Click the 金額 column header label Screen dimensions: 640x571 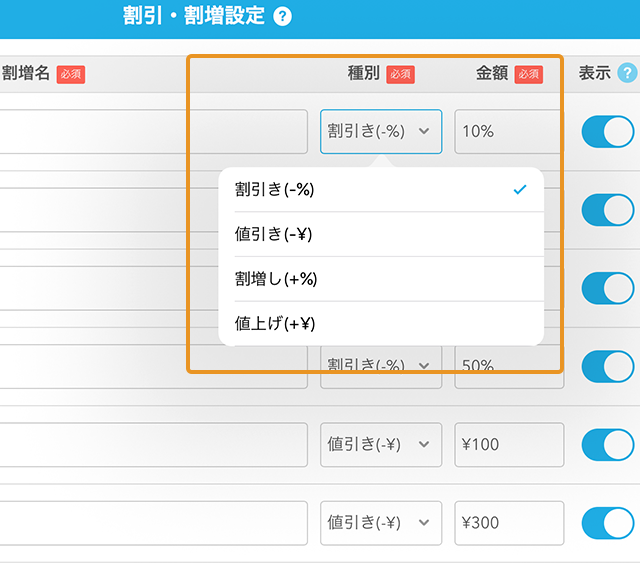point(492,73)
